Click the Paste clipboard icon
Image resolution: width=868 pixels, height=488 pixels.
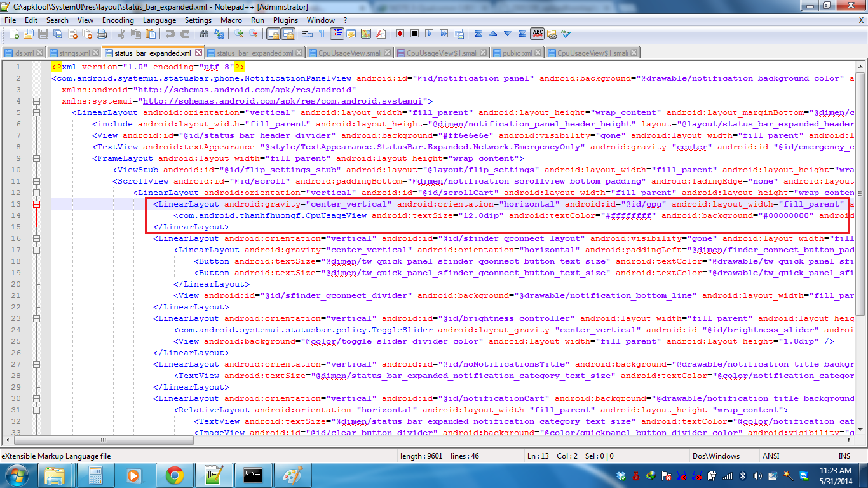tap(150, 34)
